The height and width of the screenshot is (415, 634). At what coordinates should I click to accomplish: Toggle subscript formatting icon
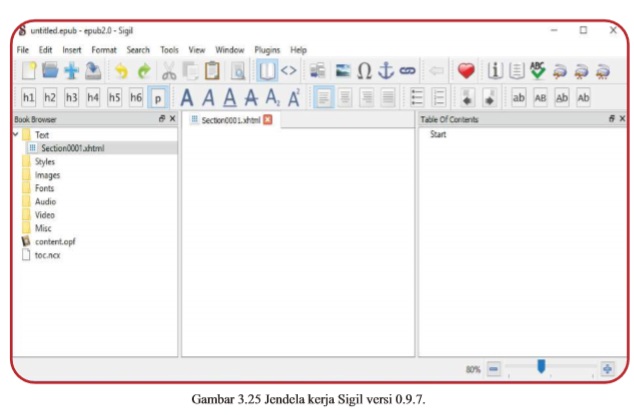pyautogui.click(x=273, y=98)
